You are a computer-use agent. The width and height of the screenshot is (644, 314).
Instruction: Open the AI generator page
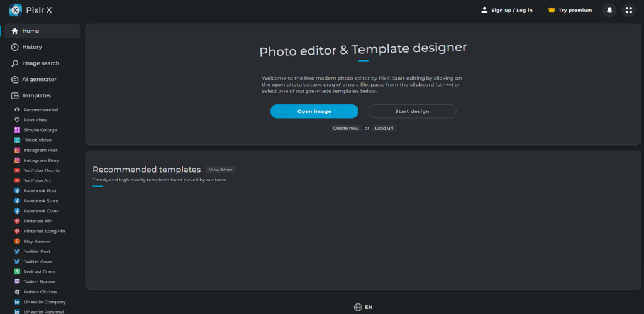point(39,80)
